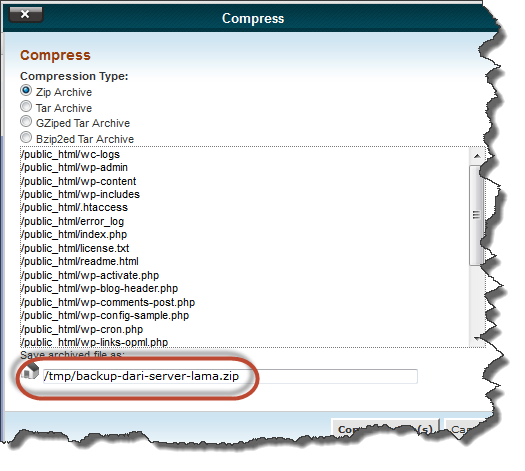Screen dimensions: 525x471
Task: Click the /public_html/wp-content entry
Action: click(x=79, y=181)
